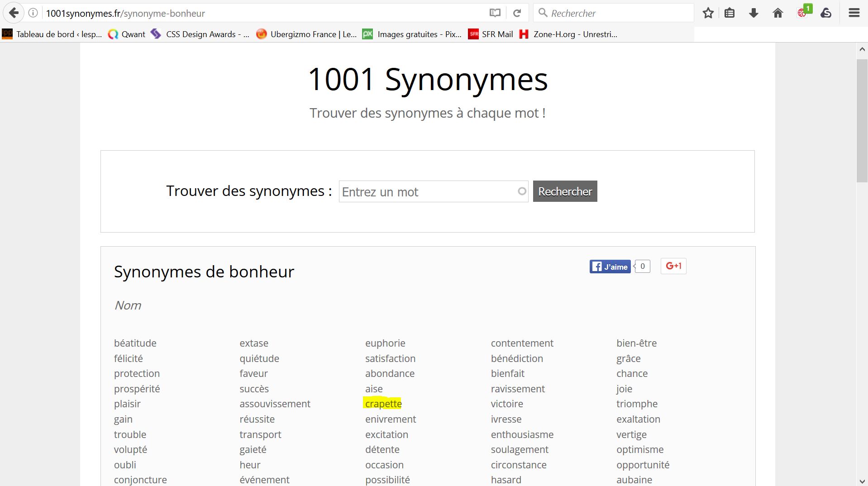
Task: Go to home page via house icon
Action: tap(777, 13)
